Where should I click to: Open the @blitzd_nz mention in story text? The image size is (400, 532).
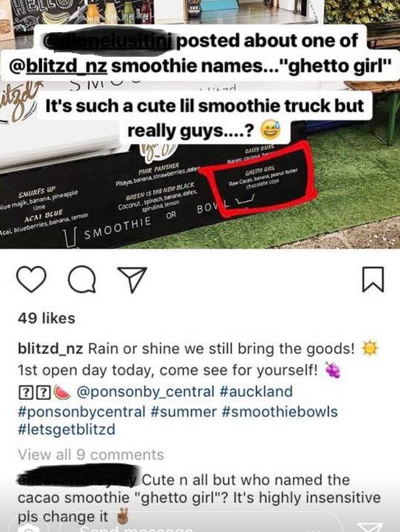58,66
